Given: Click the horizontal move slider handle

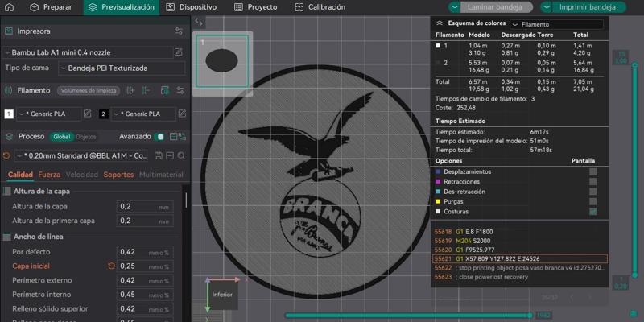Looking at the screenshot, I should pos(530,316).
